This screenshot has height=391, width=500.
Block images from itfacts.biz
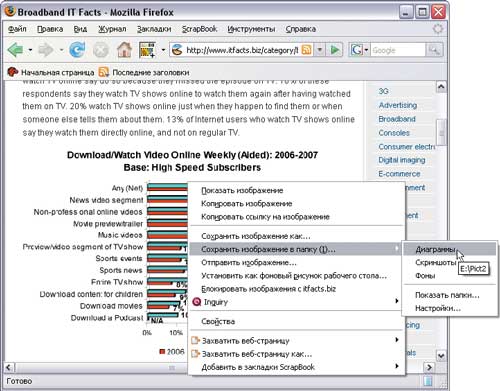click(x=297, y=289)
